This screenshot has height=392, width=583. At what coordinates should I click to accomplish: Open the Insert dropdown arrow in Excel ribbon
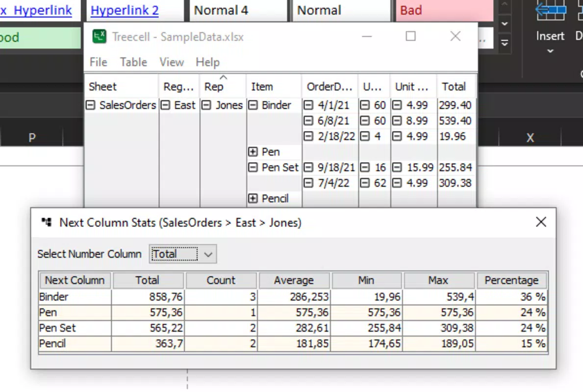[x=550, y=51]
